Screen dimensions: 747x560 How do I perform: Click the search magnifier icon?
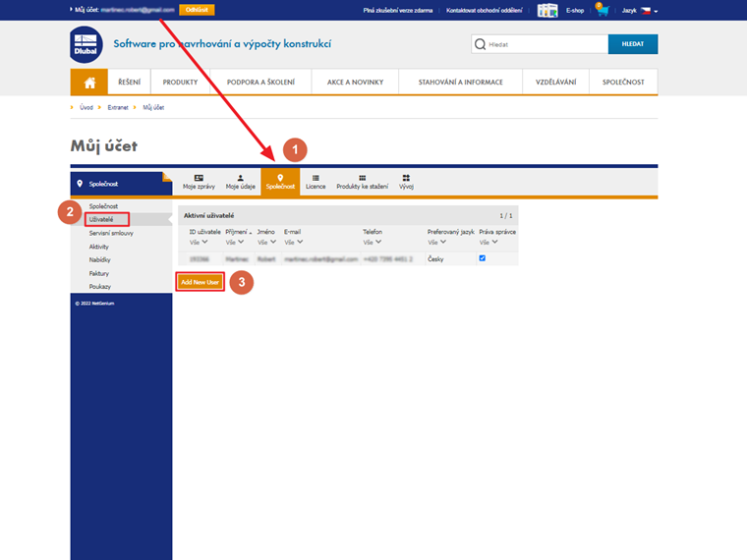[x=480, y=44]
